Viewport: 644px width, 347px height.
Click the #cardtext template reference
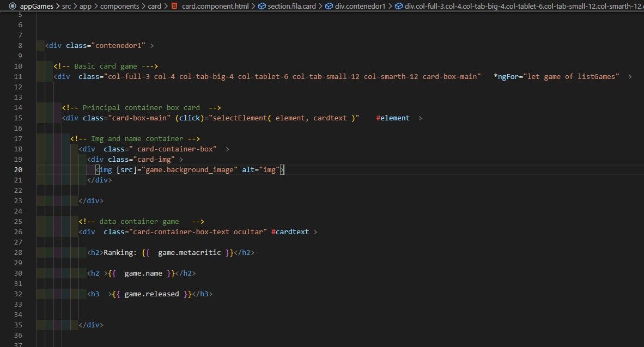click(x=290, y=232)
